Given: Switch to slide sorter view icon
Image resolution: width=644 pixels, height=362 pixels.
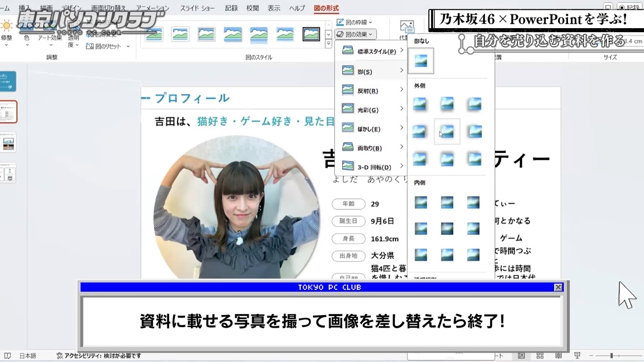Looking at the screenshot, I should click(x=540, y=356).
